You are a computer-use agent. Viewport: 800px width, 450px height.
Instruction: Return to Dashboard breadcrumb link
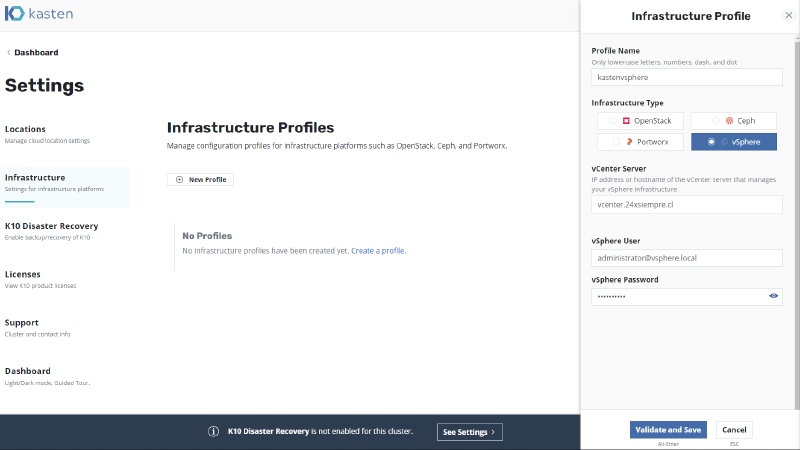coord(36,53)
